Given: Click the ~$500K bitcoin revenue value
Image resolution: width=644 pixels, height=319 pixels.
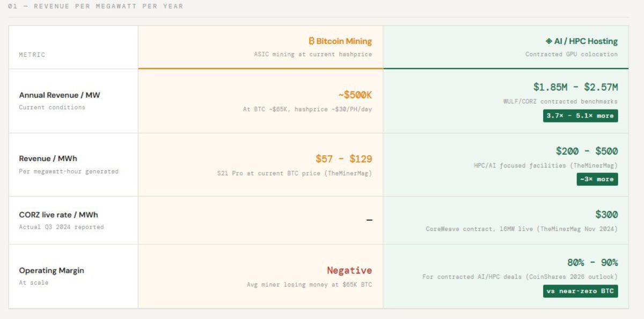Looking at the screenshot, I should [x=355, y=95].
